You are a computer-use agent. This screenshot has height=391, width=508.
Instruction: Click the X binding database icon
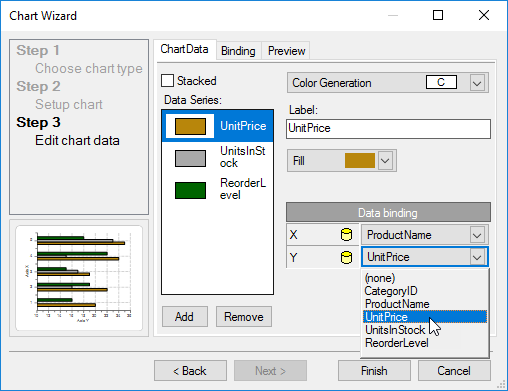pyautogui.click(x=346, y=235)
